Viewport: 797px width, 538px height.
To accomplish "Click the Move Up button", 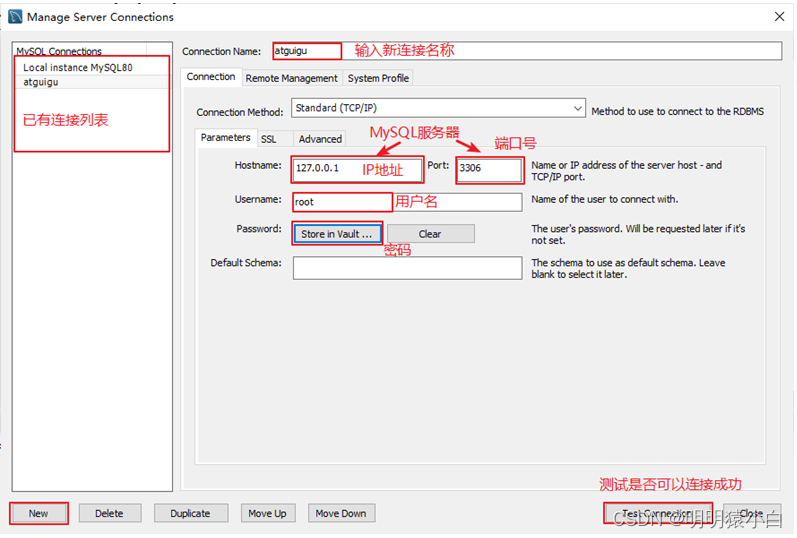I will 267,514.
